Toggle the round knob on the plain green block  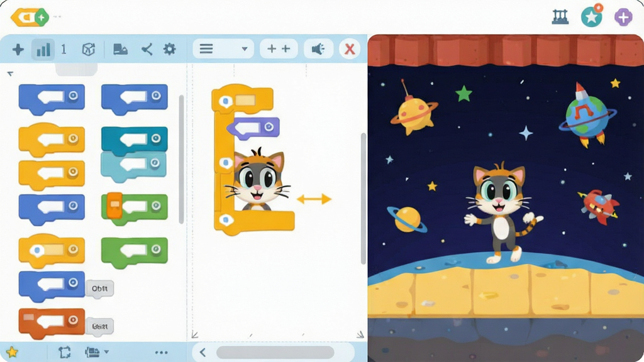(x=156, y=249)
